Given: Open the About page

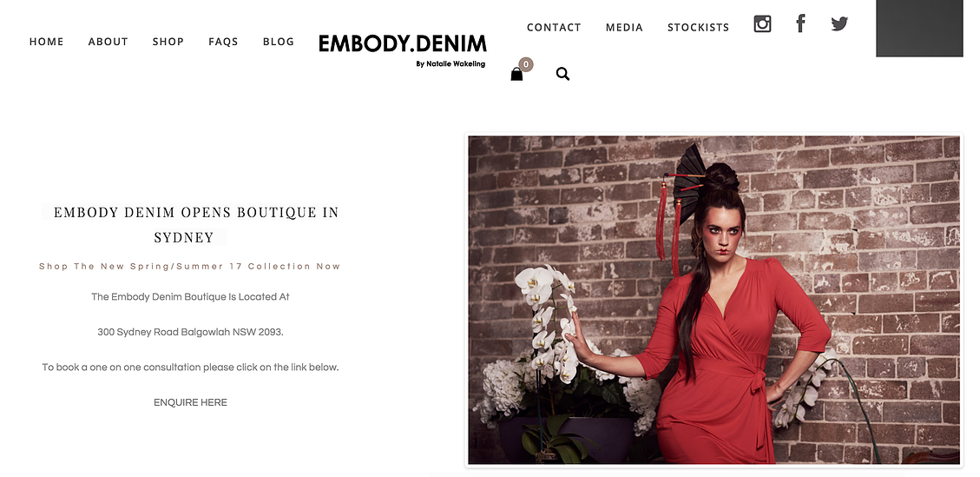Looking at the screenshot, I should [109, 42].
